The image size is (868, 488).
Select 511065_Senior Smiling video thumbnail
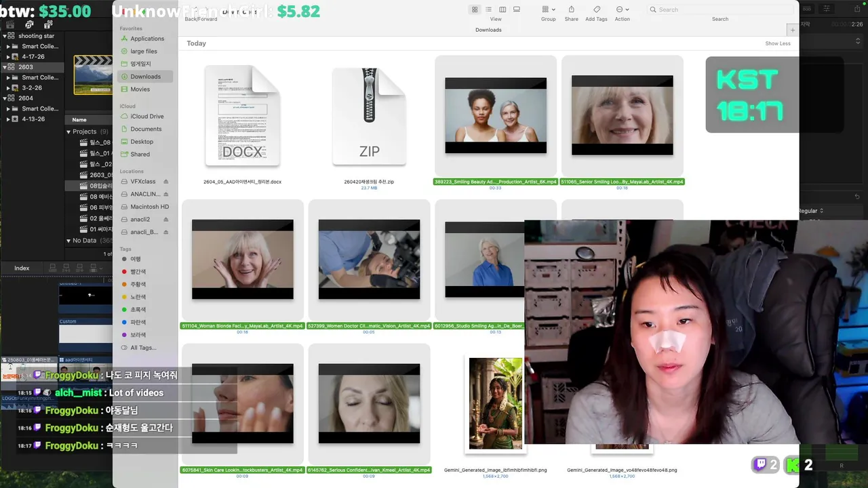click(622, 116)
